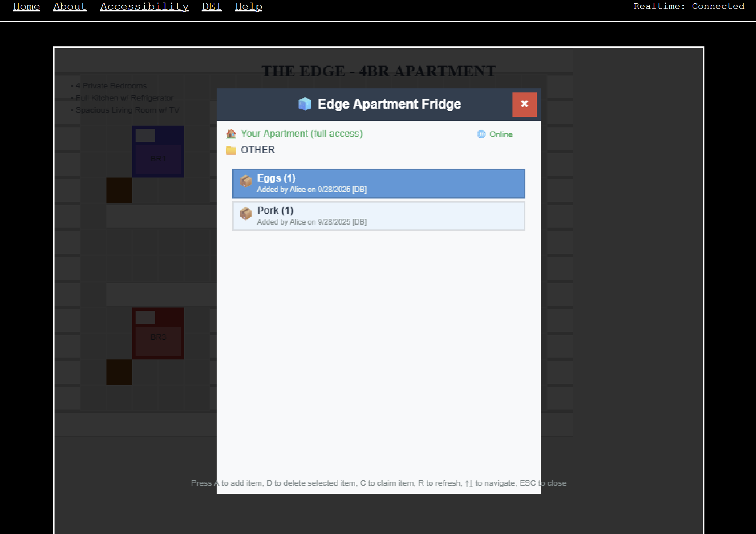Screen dimensions: 756x534
Task: Click the package icon next to Eggs
Action: (x=246, y=181)
